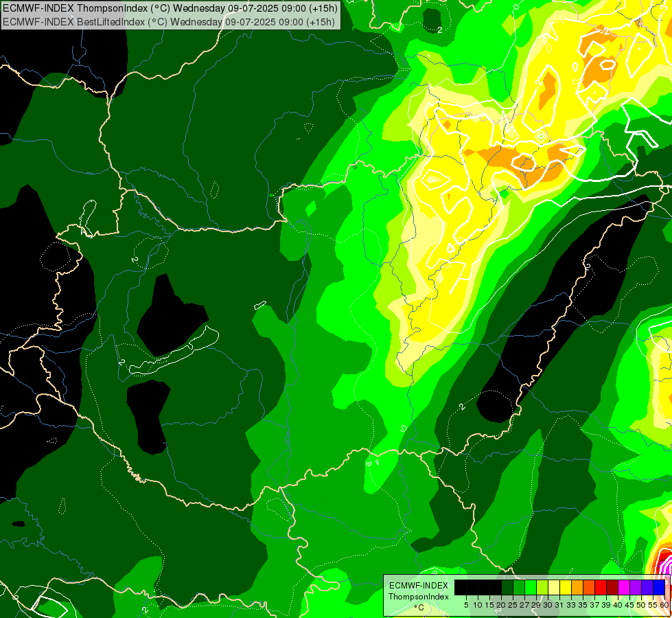Click the legend tick value 60
The height and width of the screenshot is (618, 672).
(x=664, y=605)
